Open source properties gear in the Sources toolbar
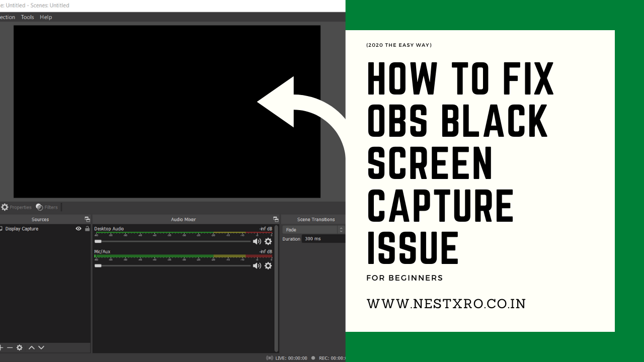Screen dimensions: 644x362 point(20,347)
